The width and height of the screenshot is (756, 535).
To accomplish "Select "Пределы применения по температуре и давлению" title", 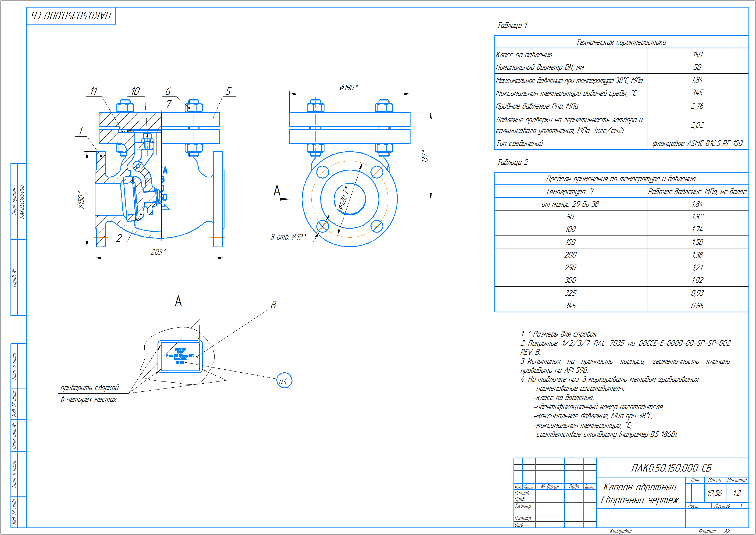I will point(621,179).
